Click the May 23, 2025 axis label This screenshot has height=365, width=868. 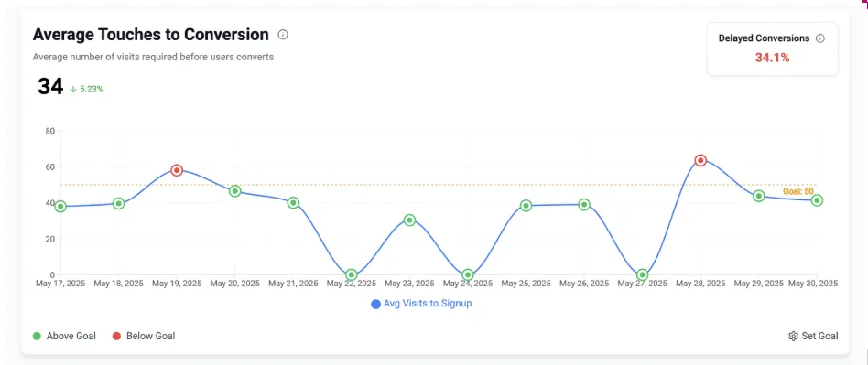pos(409,284)
